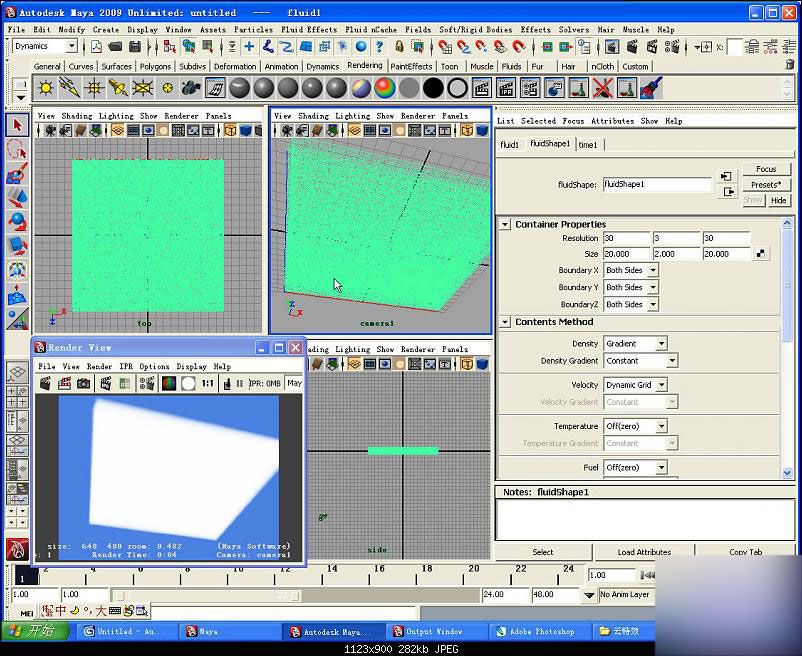Click the paintbrush icon on the Rendering shelf
Image resolution: width=802 pixels, height=656 pixels.
651,88
